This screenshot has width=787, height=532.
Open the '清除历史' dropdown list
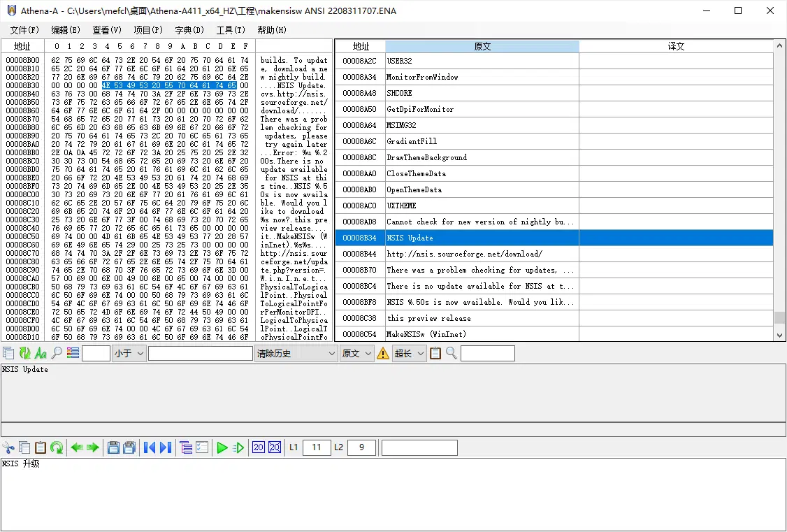pyautogui.click(x=295, y=353)
